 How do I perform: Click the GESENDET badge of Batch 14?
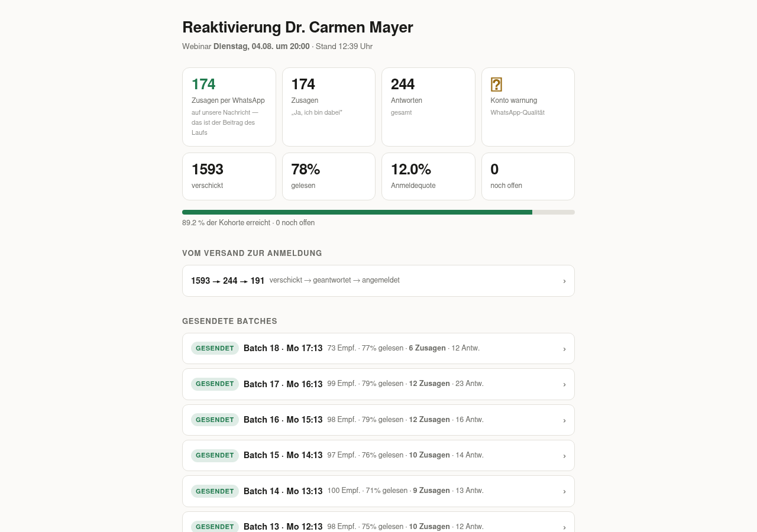pyautogui.click(x=215, y=491)
